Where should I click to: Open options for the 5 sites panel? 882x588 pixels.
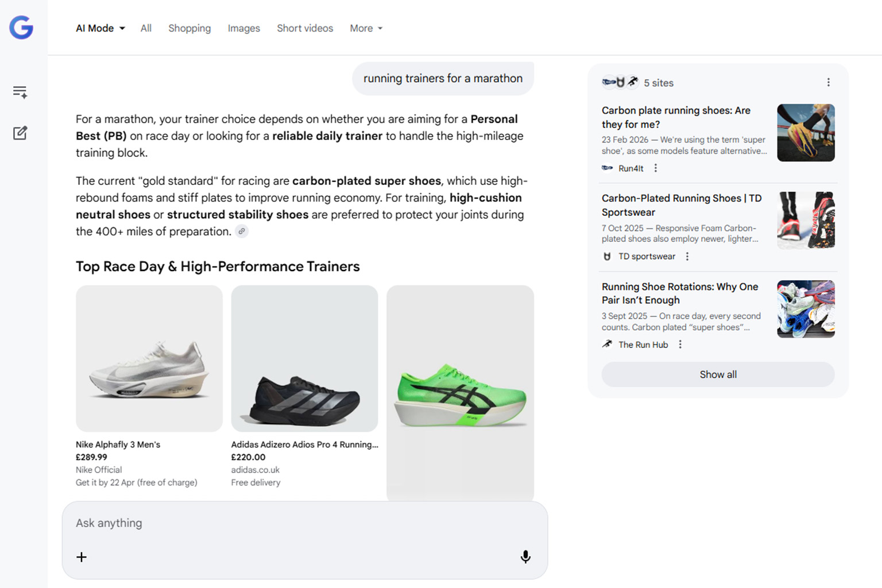pyautogui.click(x=828, y=83)
